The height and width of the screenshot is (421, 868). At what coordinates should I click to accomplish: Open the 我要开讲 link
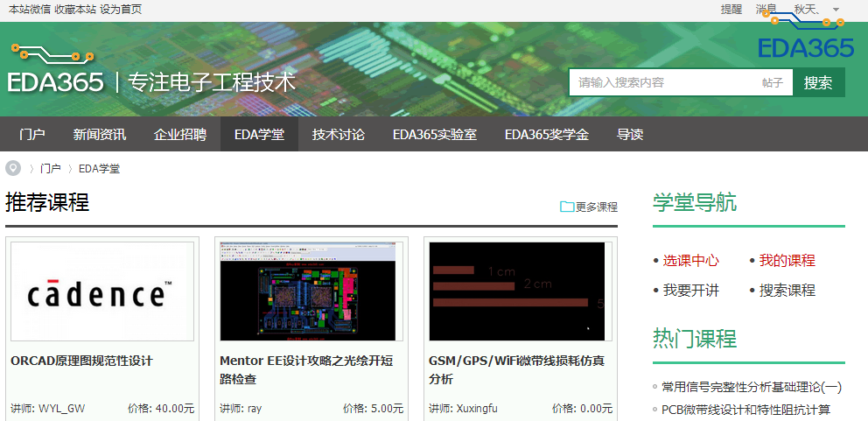[x=691, y=291]
